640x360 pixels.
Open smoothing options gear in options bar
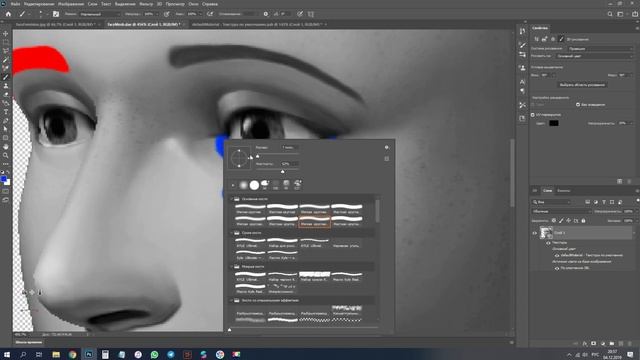[x=266, y=14]
